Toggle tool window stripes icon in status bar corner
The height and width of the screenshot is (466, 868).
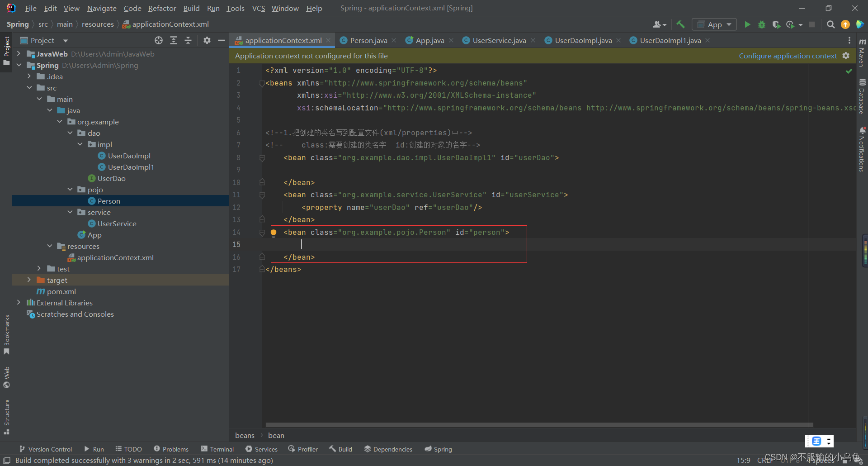click(7, 460)
